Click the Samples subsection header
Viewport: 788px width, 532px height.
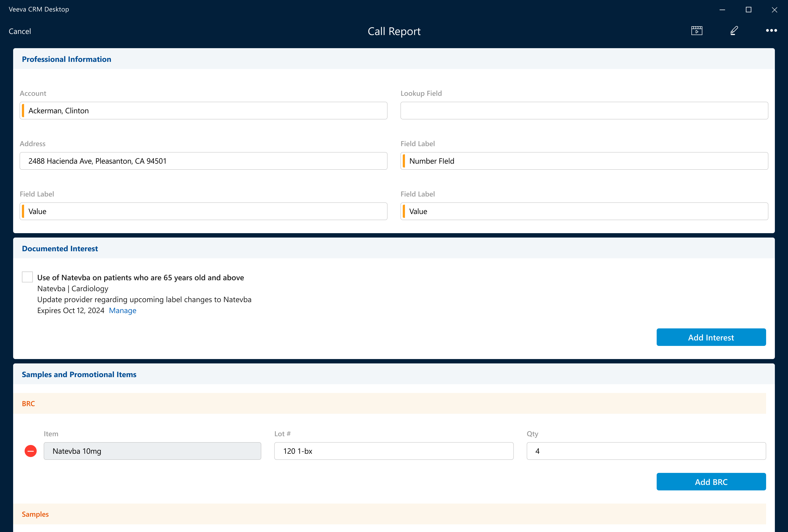(35, 514)
